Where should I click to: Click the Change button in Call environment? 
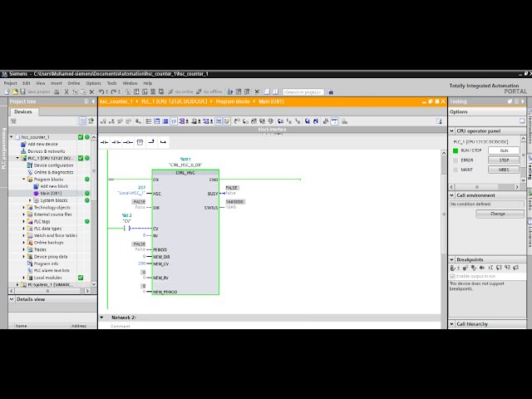click(500, 214)
